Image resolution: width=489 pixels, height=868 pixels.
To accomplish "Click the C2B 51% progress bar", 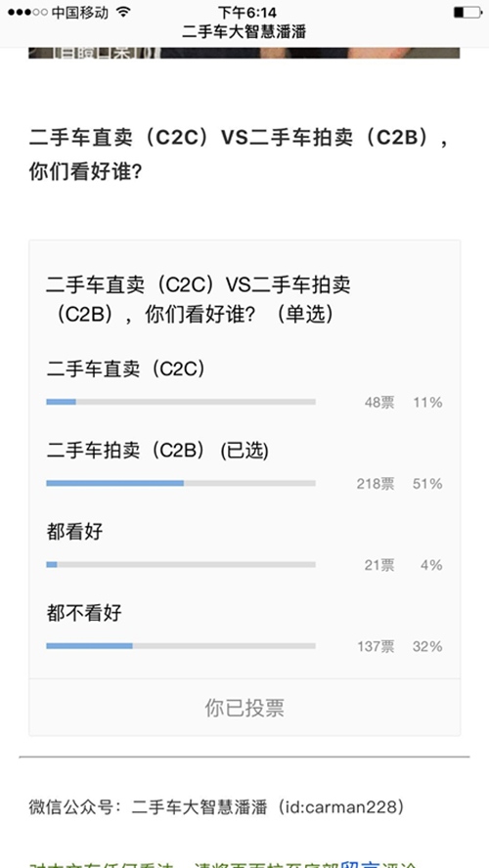I will 181,483.
